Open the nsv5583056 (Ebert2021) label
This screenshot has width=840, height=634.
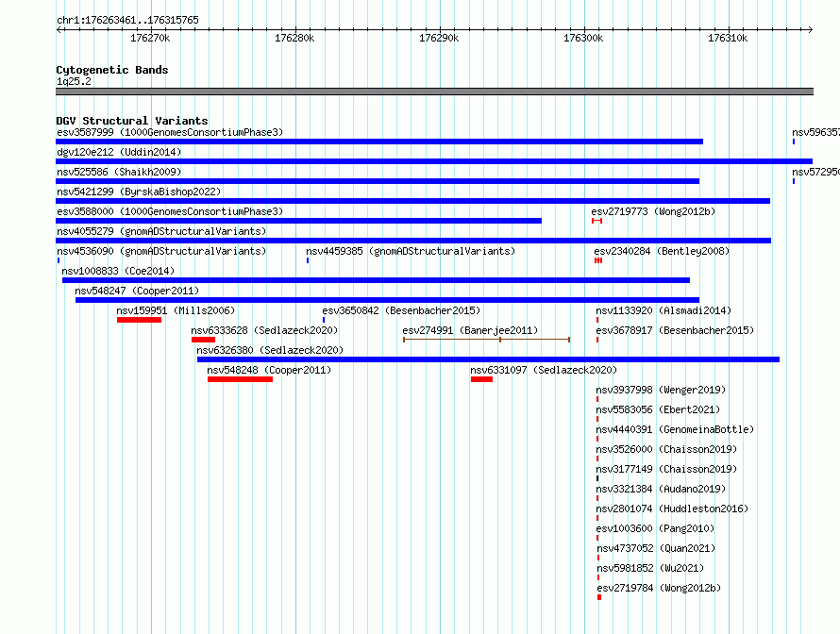point(659,409)
